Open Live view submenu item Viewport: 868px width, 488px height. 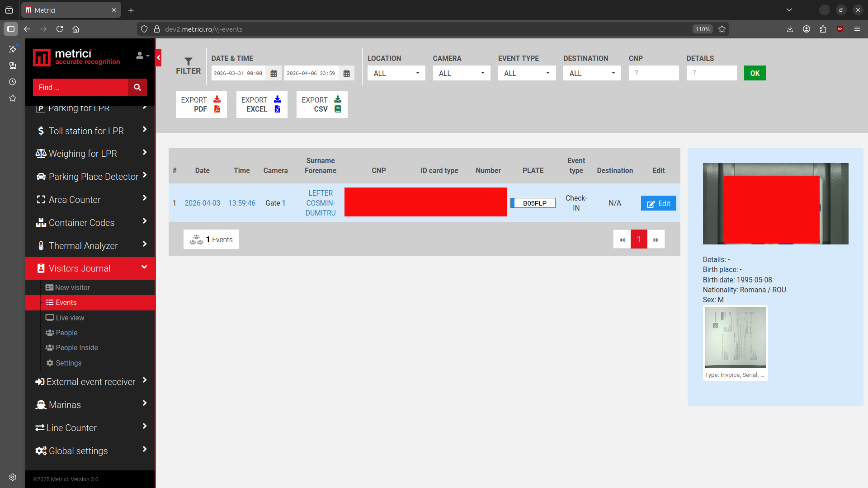pos(90,318)
